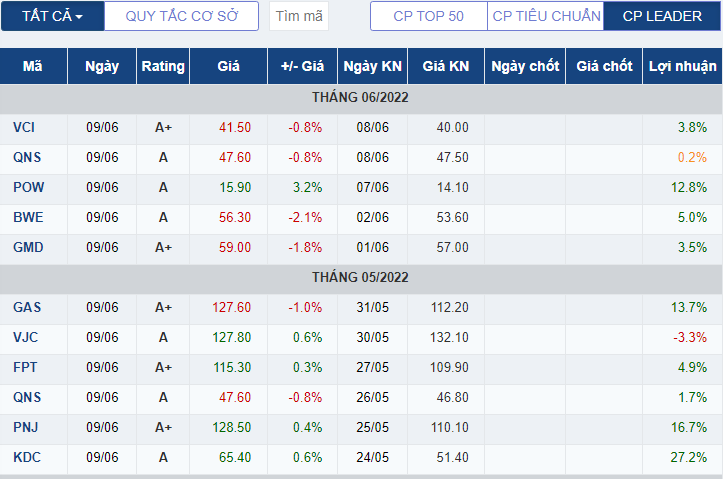Click VCI price 41.50
The image size is (723, 479).
pyautogui.click(x=235, y=128)
